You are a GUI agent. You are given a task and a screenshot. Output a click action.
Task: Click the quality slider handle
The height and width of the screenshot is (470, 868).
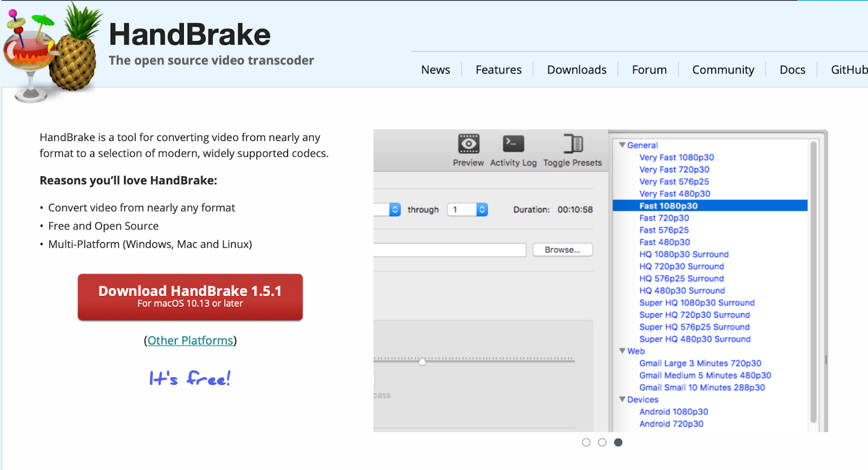(x=422, y=361)
